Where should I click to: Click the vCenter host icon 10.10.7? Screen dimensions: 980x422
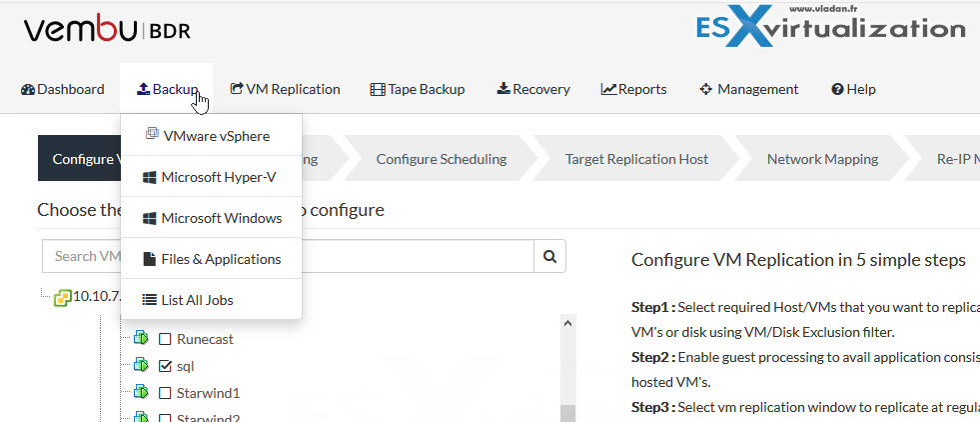[62, 298]
